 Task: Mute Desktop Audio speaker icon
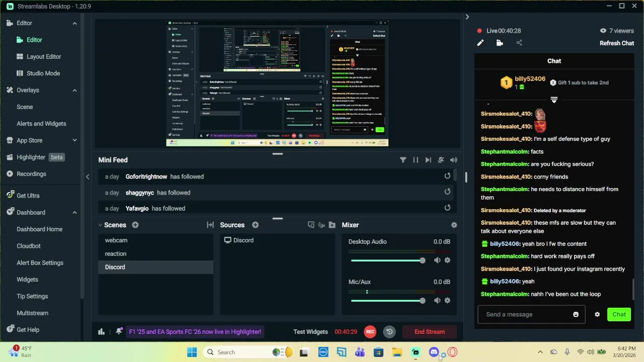437,260
